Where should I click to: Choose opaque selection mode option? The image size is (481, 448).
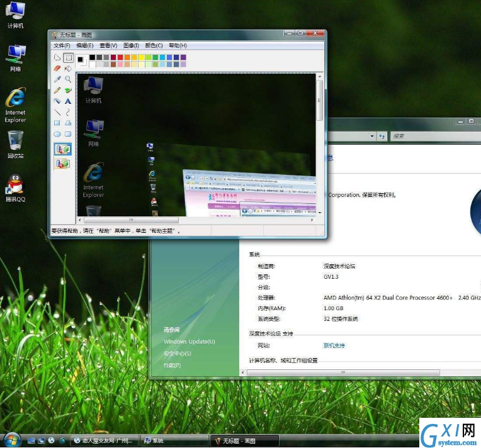coord(63,149)
